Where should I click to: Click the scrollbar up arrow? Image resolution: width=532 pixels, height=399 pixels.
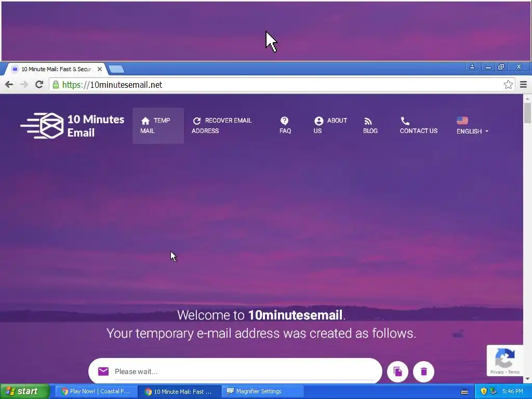527,98
